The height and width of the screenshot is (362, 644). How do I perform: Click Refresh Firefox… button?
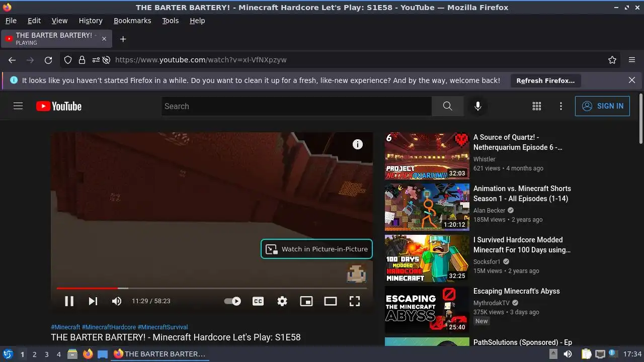tap(545, 80)
